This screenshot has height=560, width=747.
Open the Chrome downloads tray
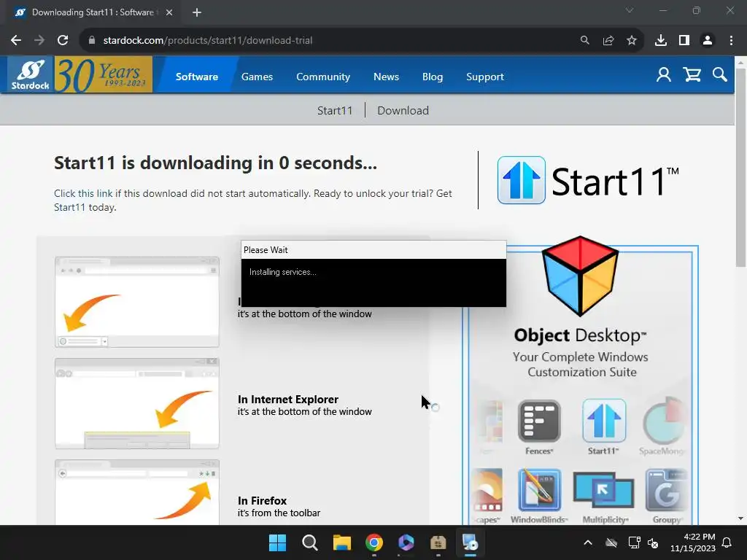coord(661,41)
